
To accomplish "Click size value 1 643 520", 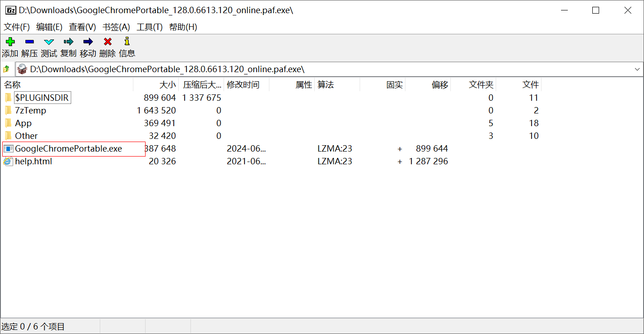I will tap(156, 110).
